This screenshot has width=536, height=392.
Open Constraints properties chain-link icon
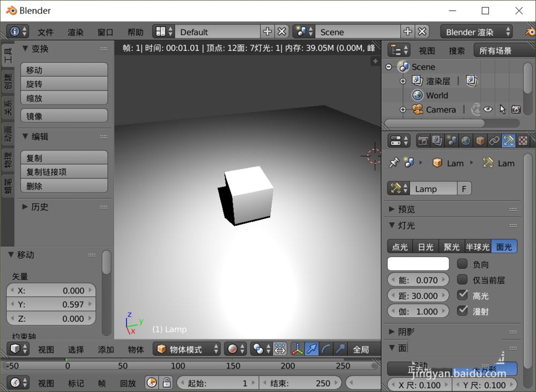(494, 140)
